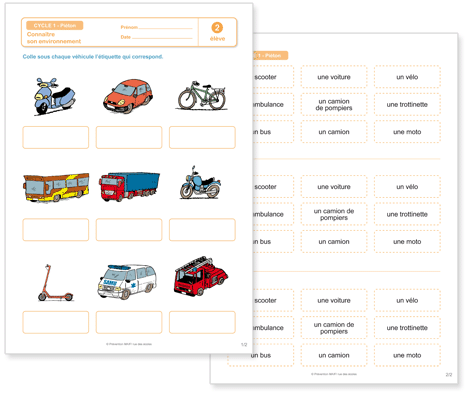Click the blue scooter illustration
The height and width of the screenshot is (398, 465).
pyautogui.click(x=54, y=97)
